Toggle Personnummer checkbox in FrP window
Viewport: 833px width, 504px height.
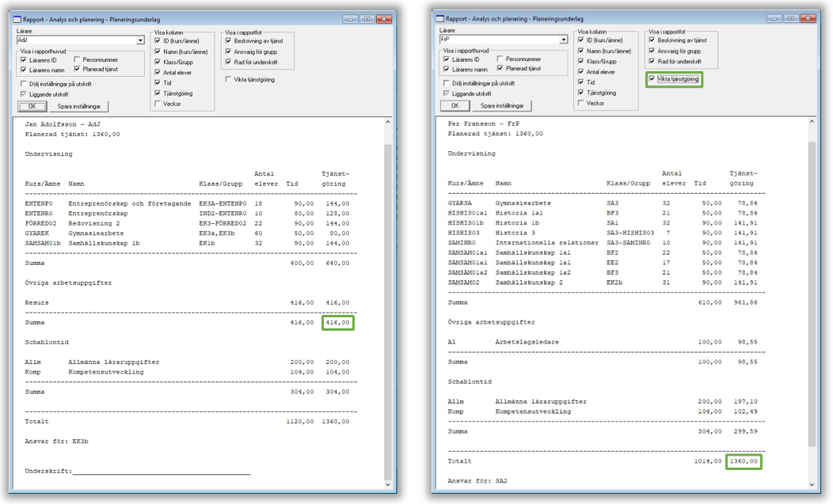[x=500, y=59]
